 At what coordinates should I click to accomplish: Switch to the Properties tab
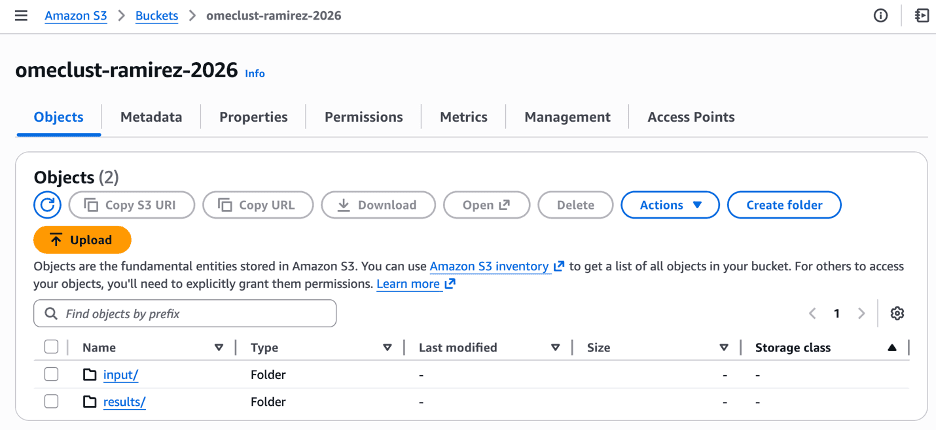click(253, 117)
